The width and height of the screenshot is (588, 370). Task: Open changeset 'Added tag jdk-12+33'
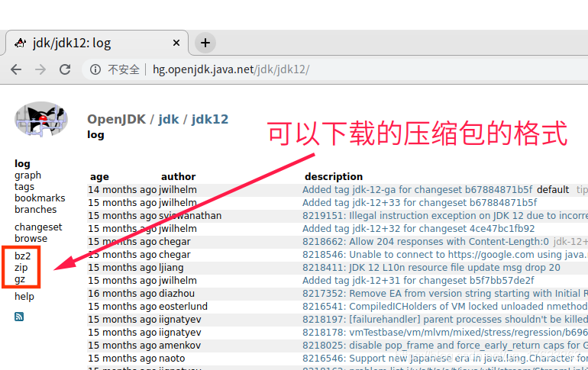[x=420, y=203]
